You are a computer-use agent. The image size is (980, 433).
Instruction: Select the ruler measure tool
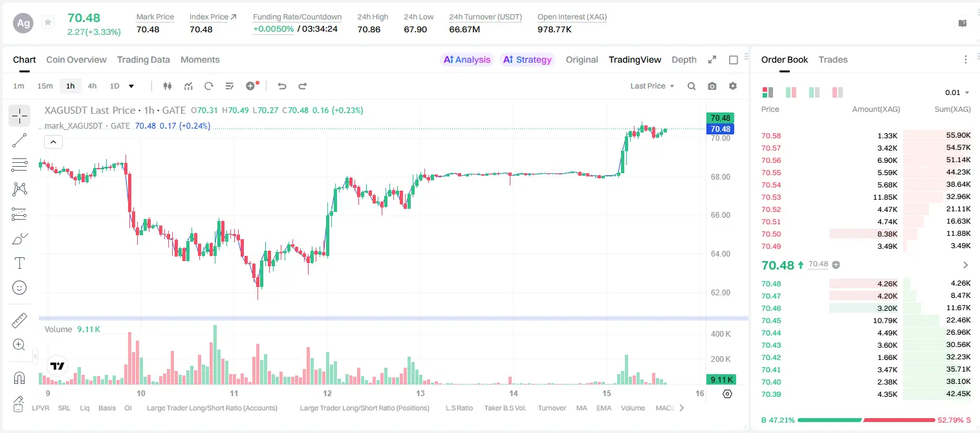tap(19, 321)
